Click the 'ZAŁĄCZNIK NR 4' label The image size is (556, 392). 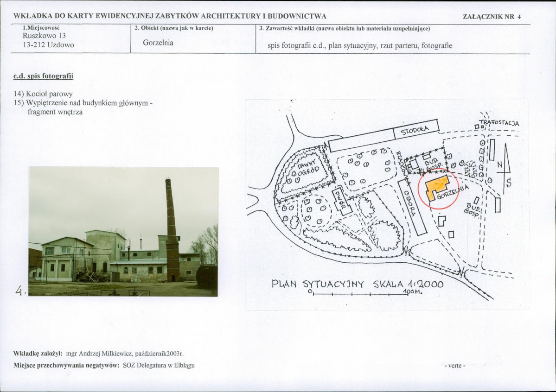click(492, 17)
